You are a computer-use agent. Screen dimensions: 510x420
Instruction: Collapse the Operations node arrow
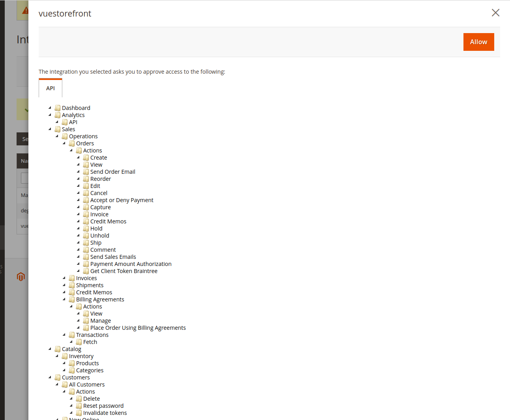(57, 136)
